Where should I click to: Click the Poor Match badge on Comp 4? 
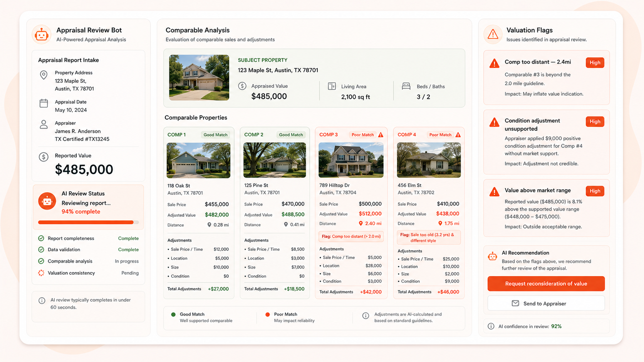440,135
